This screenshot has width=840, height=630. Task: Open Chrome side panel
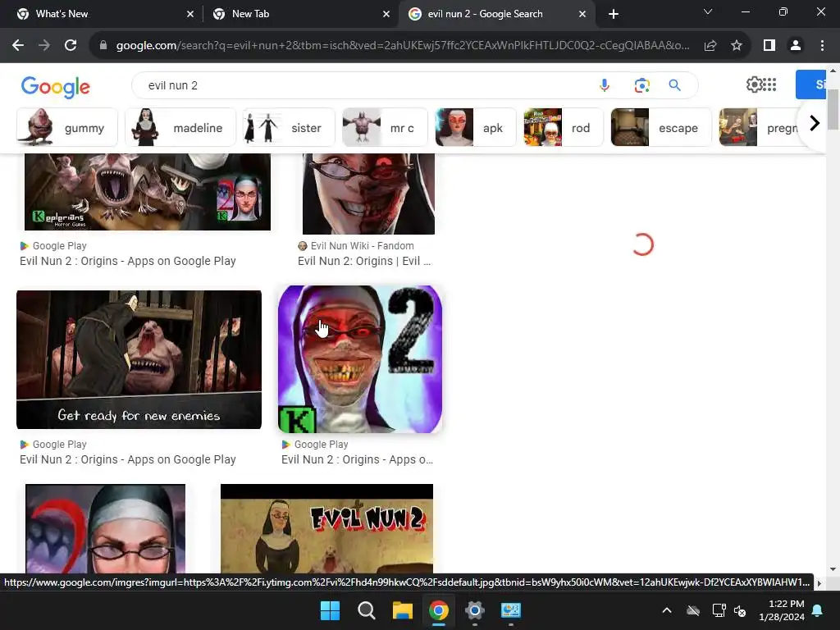769,46
